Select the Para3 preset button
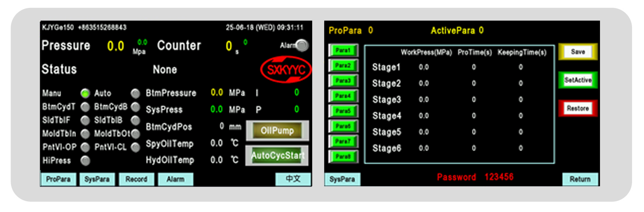This screenshot has height=212, width=644. (x=343, y=81)
